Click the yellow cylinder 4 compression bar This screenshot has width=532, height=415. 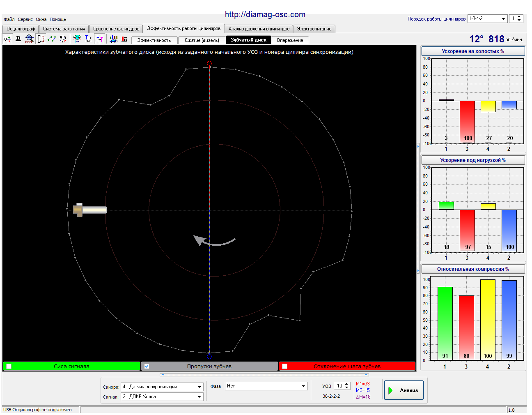tap(488, 320)
